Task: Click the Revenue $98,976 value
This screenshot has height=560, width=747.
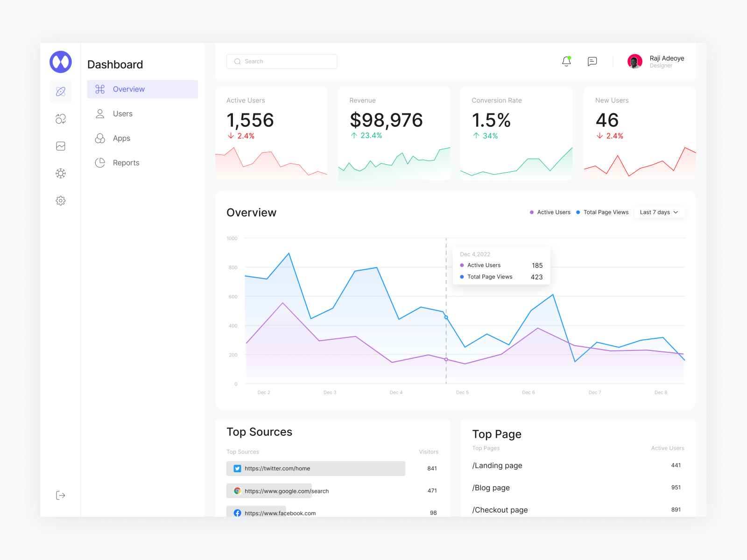Action: 386,120
